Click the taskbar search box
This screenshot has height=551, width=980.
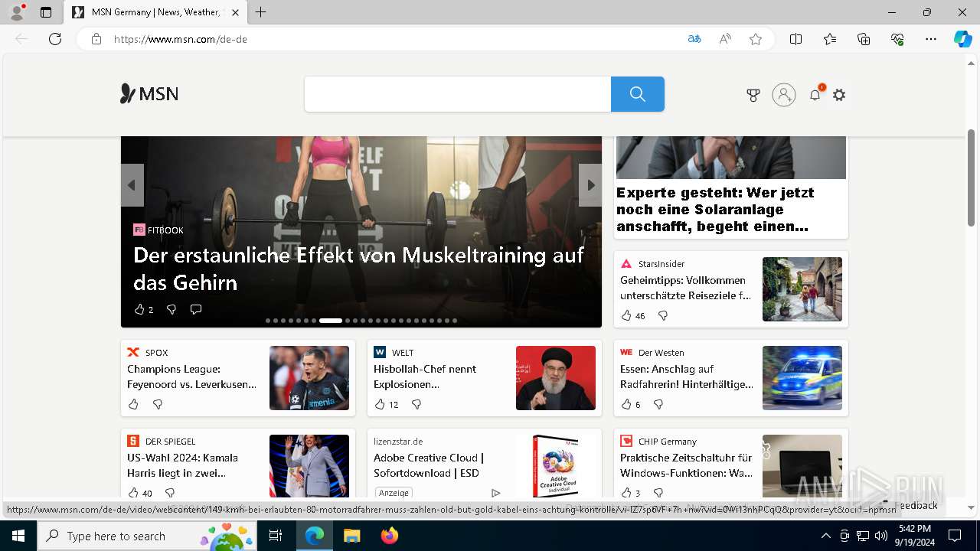[x=148, y=536]
